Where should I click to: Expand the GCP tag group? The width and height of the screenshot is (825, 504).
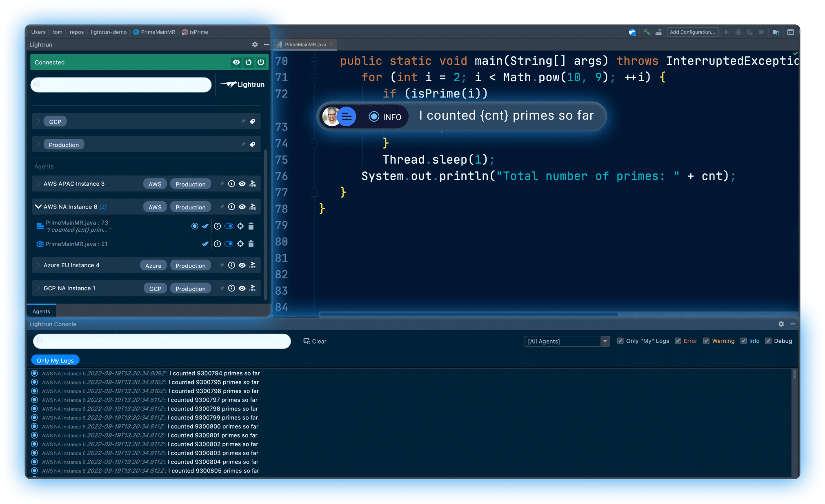[38, 121]
